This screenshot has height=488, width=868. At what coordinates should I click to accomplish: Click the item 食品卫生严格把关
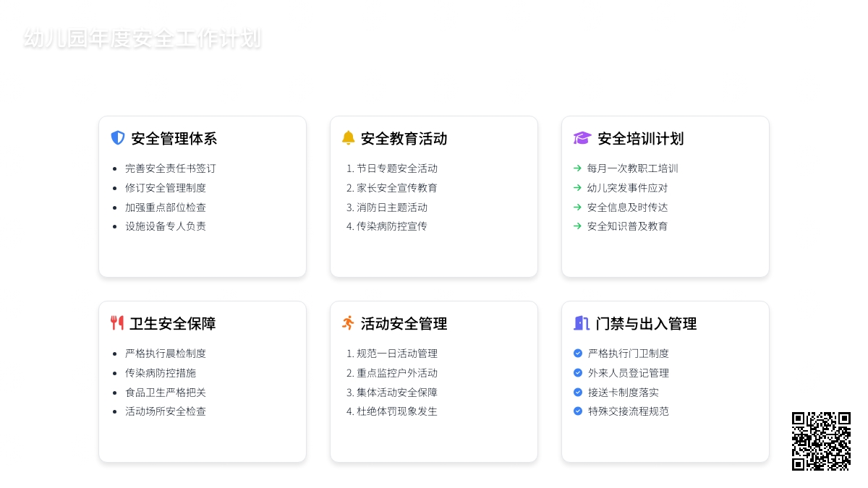tap(166, 392)
